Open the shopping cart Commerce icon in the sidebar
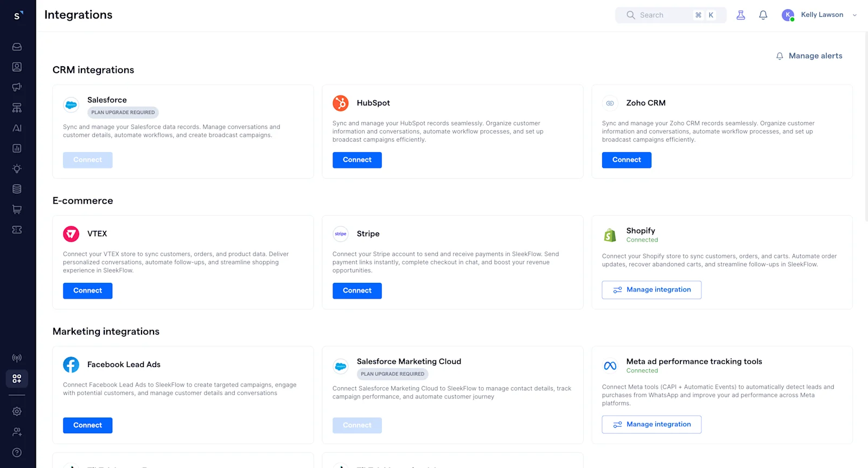The width and height of the screenshot is (868, 468). pos(17,209)
